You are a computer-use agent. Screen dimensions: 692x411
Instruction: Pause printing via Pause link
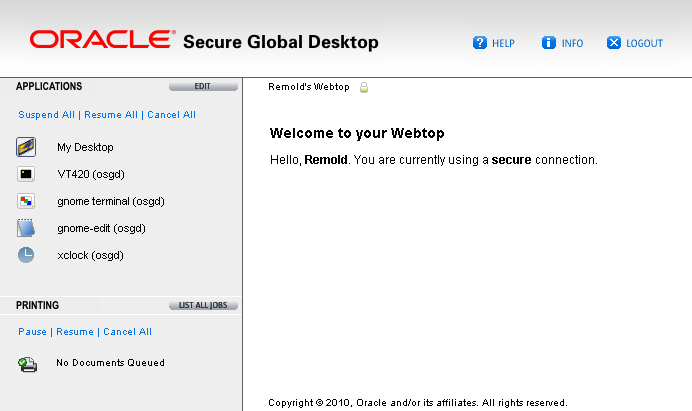coord(32,332)
